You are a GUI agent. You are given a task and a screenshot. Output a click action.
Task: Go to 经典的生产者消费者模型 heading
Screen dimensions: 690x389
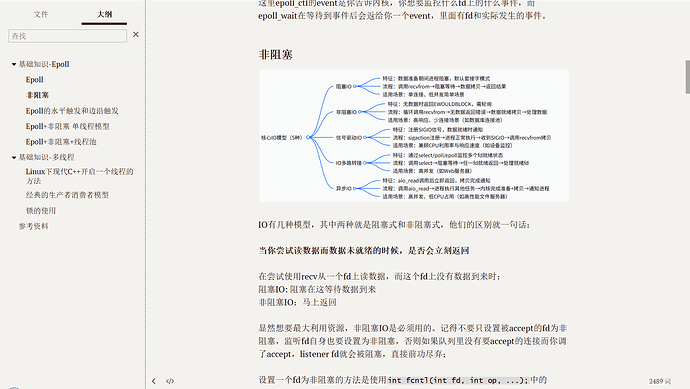pos(67,195)
